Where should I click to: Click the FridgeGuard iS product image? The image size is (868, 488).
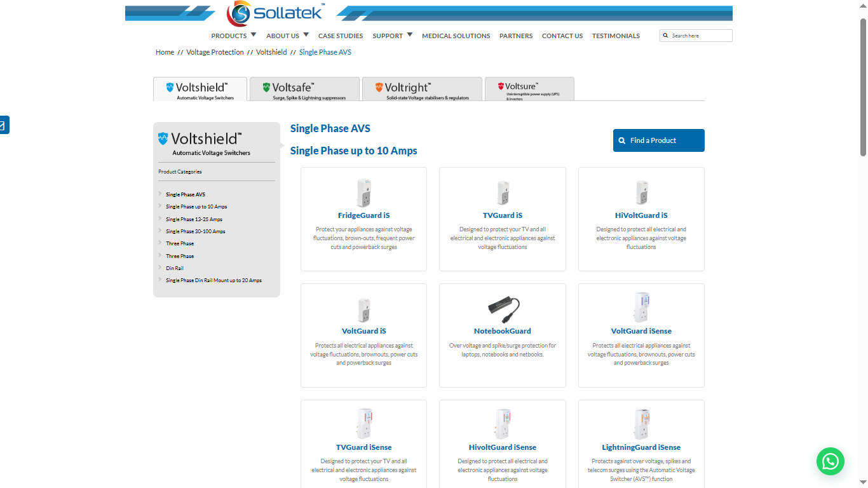point(363,193)
